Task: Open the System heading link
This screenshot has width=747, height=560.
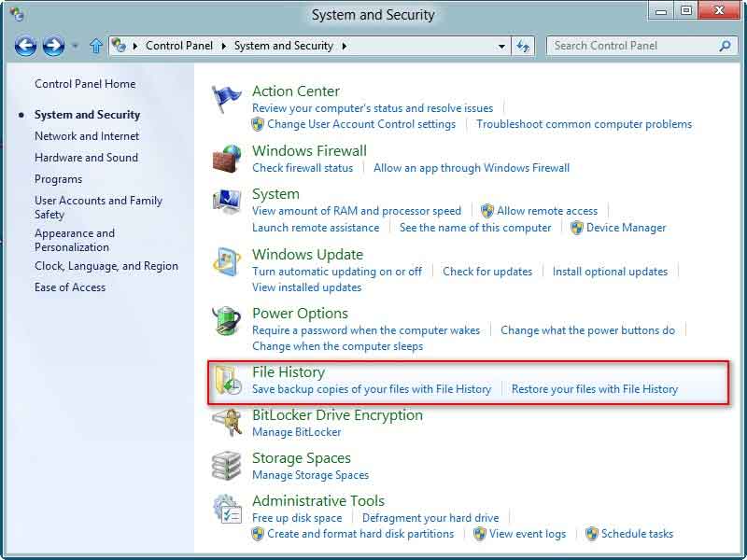Action: [275, 194]
